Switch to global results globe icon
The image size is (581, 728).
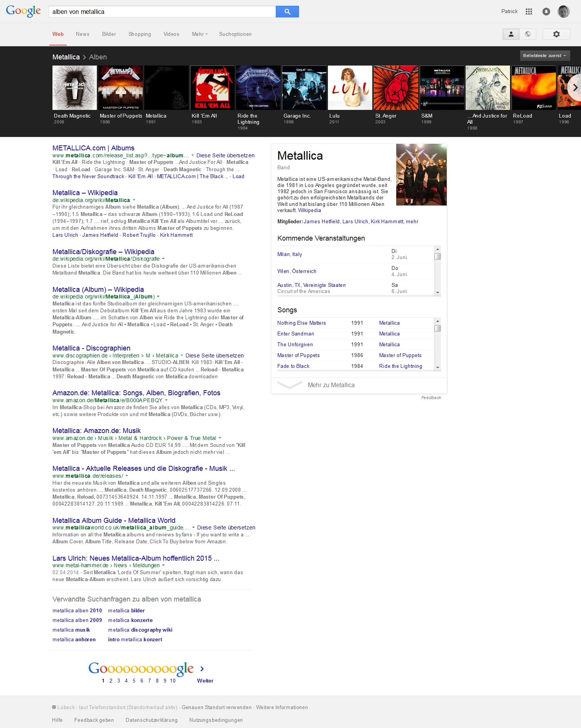[x=527, y=34]
